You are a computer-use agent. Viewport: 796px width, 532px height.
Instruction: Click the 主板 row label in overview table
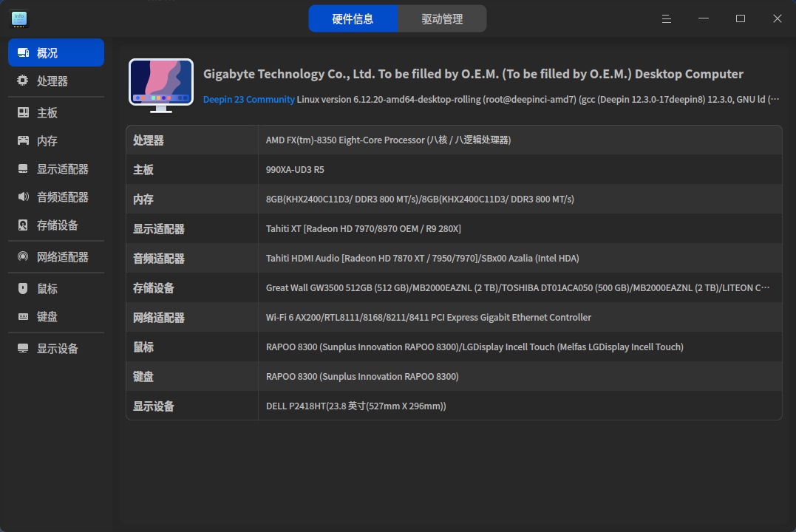click(x=143, y=169)
